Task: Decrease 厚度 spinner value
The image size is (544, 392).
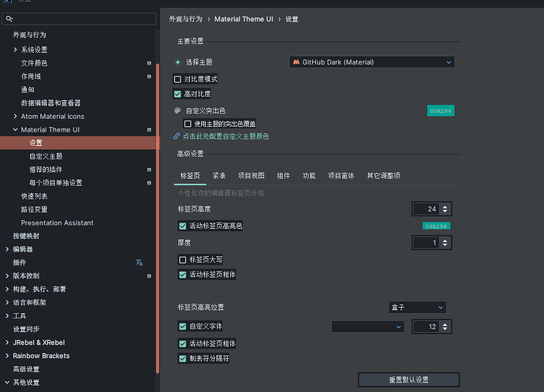Action: 445,245
